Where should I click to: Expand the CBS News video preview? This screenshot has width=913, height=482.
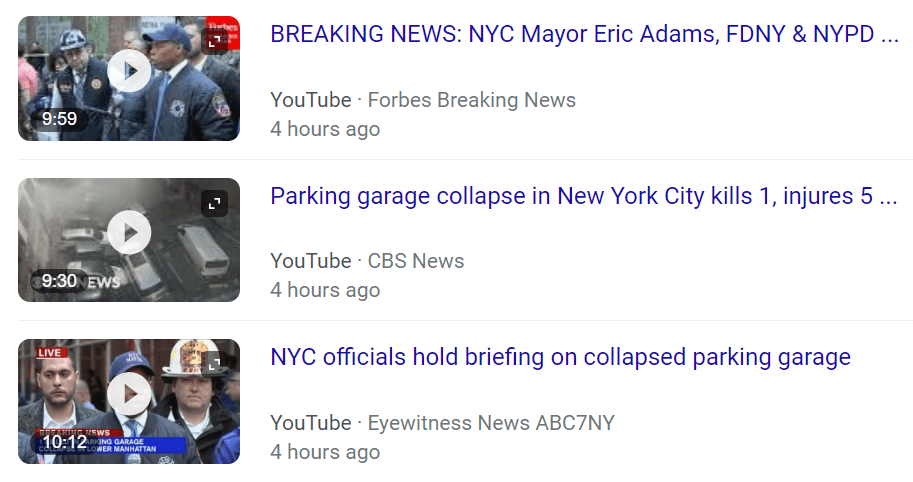[214, 203]
